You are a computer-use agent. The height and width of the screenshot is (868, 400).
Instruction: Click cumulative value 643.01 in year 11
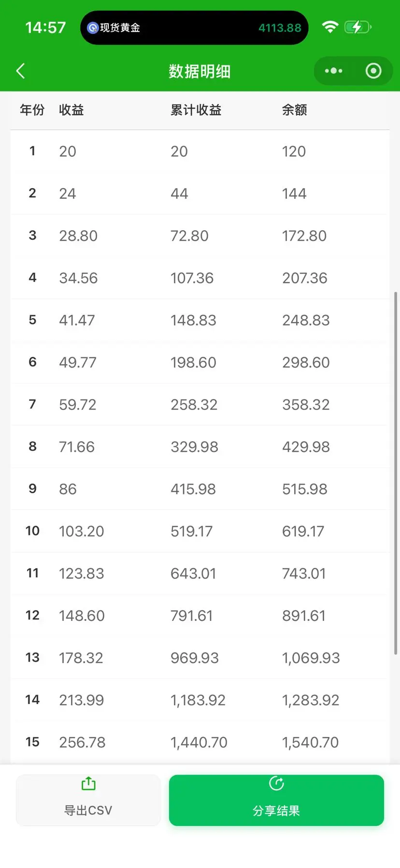tap(193, 574)
